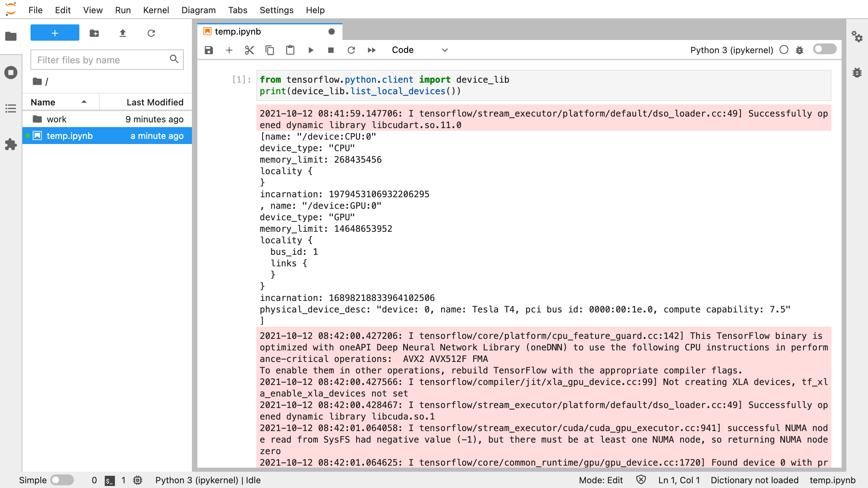Viewport: 868px width, 488px height.
Task: Click the root folder breadcrumb
Action: (37, 81)
